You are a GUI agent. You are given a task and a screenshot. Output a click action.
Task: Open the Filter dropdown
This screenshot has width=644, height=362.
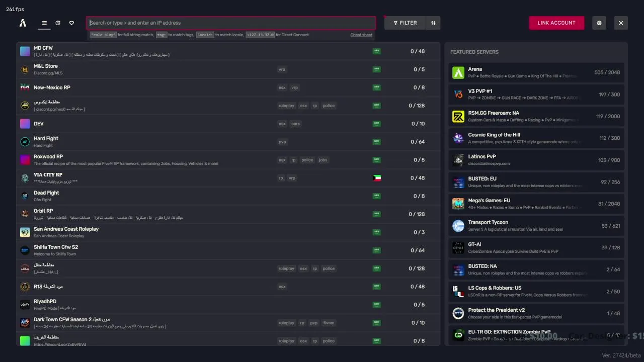click(405, 23)
